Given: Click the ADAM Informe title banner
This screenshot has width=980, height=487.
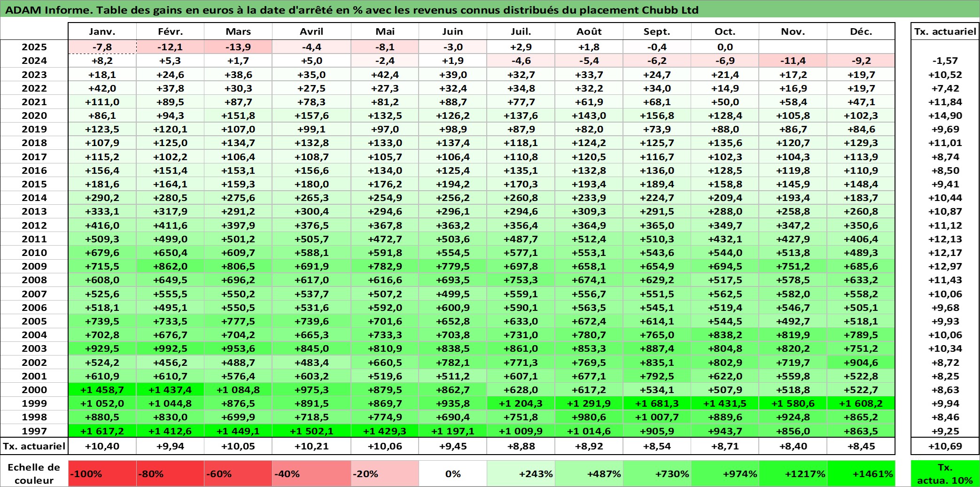Looking at the screenshot, I should pyautogui.click(x=490, y=9).
